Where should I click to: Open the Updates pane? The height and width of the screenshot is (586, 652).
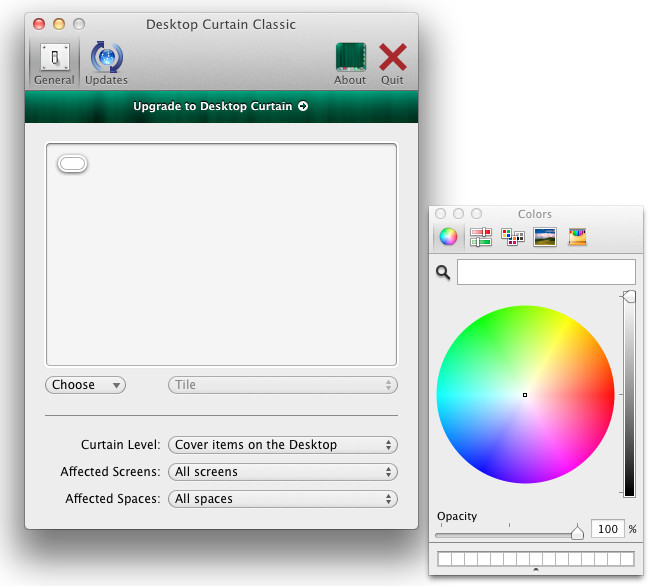(x=106, y=63)
